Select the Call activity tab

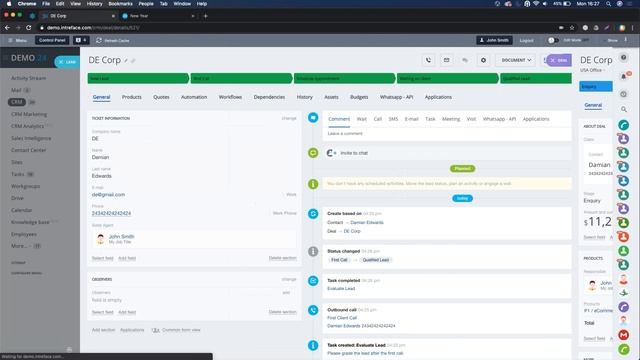pos(378,119)
